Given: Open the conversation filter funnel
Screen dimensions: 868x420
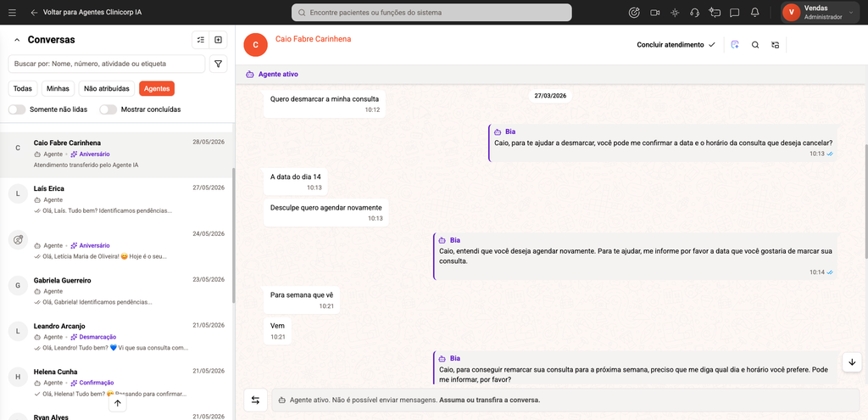Looking at the screenshot, I should pos(218,64).
